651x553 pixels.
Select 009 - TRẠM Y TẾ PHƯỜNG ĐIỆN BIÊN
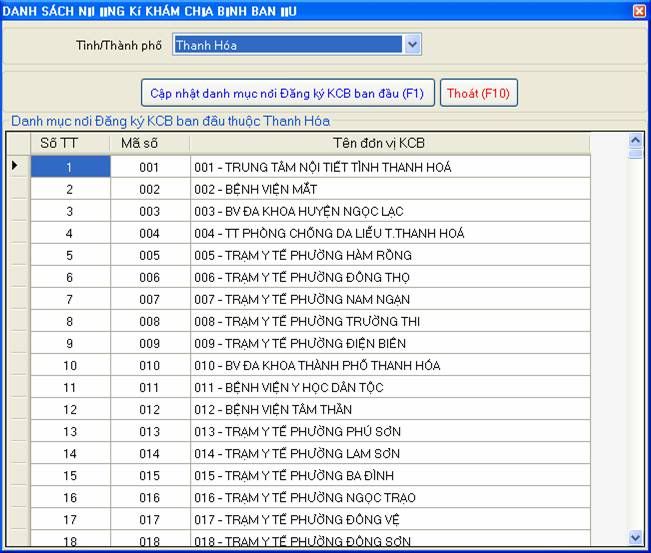pos(390,343)
